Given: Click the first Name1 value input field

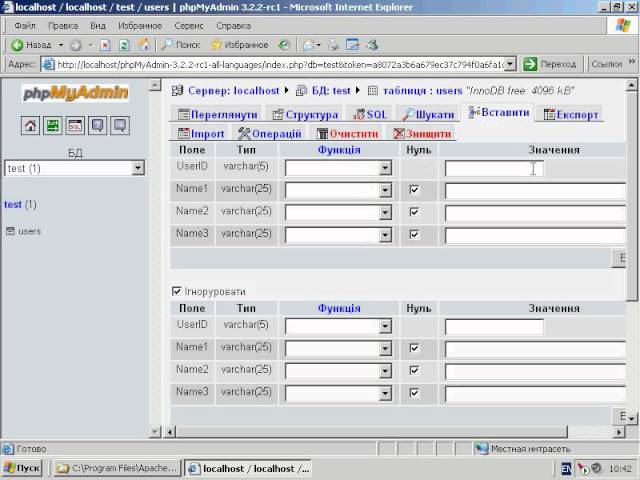Looking at the screenshot, I should click(535, 191).
